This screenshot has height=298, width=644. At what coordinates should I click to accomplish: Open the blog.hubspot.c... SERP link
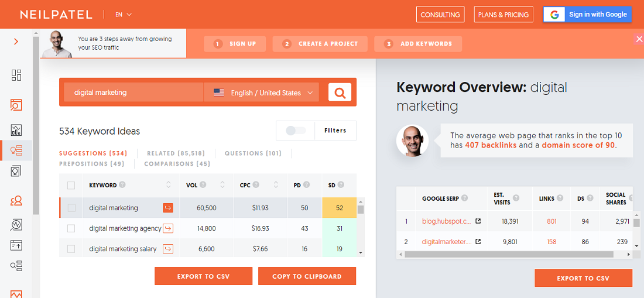[x=447, y=221]
